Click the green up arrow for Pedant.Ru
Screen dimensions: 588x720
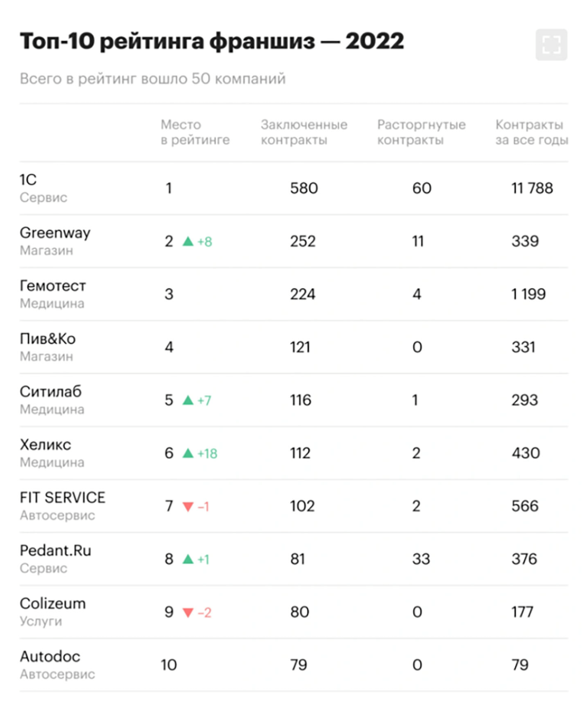coord(188,559)
